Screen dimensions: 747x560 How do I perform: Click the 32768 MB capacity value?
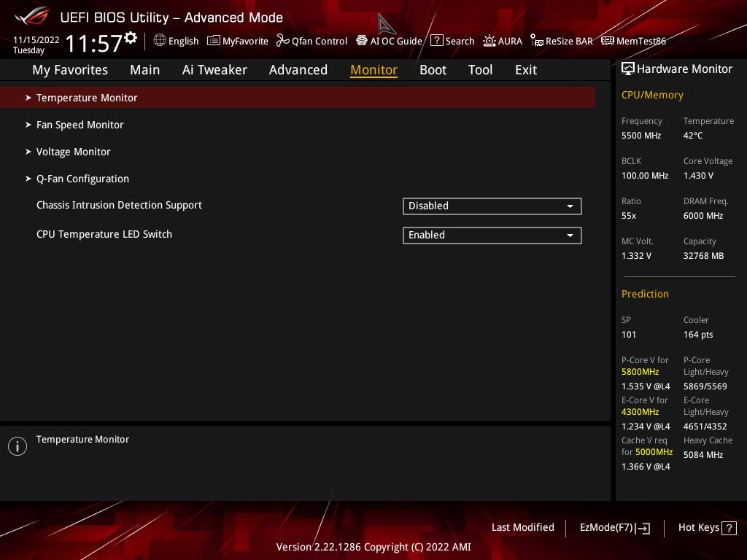pyautogui.click(x=704, y=256)
